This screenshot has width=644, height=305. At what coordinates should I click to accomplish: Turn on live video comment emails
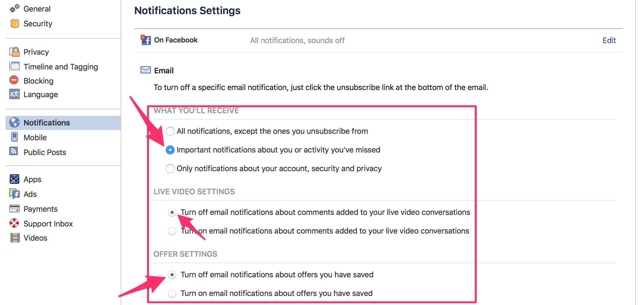coord(172,231)
